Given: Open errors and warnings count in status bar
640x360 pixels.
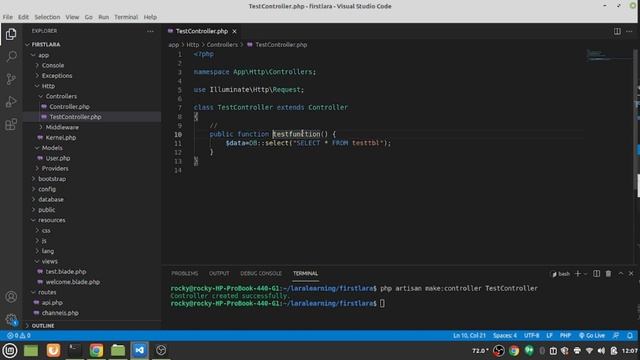Looking at the screenshot, I should click(18, 336).
